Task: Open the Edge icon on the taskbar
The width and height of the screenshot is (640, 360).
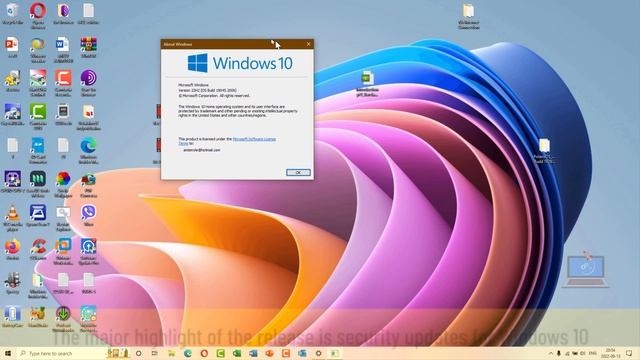Action: coord(188,353)
